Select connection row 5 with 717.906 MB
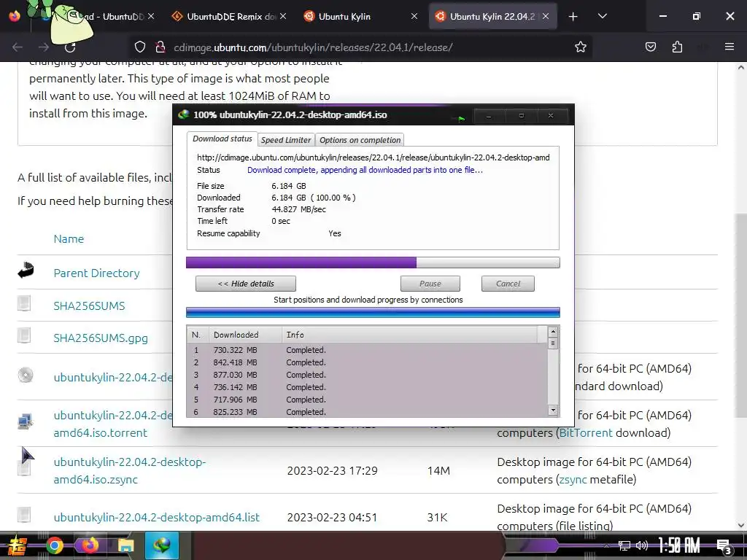The image size is (747, 560). coord(367,400)
